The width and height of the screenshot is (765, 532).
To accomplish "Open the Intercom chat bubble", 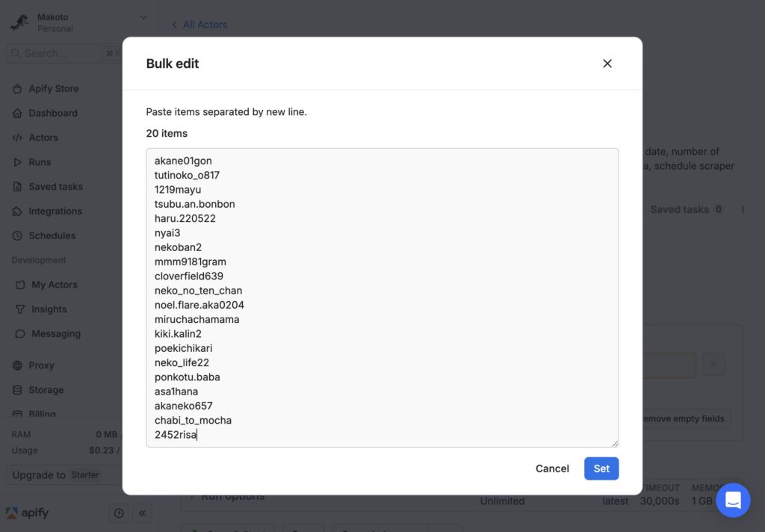I will (x=733, y=501).
